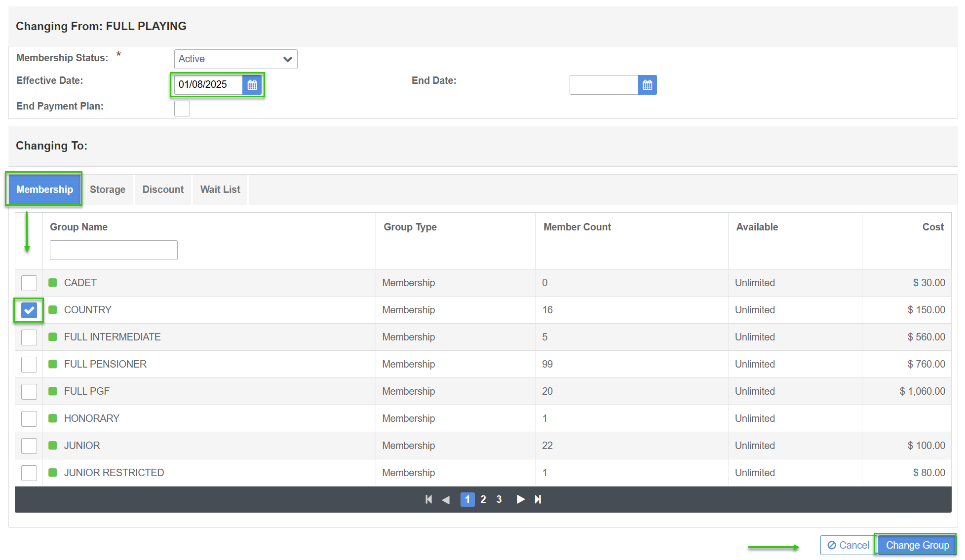Switch to the Storage tab
The height and width of the screenshot is (560, 965).
pyautogui.click(x=108, y=189)
